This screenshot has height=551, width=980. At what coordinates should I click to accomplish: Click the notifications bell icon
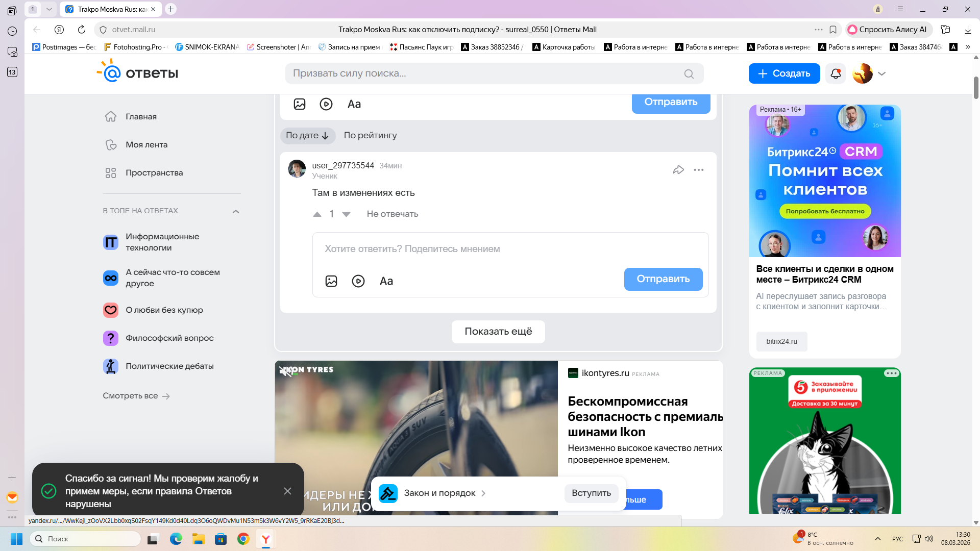[836, 73]
